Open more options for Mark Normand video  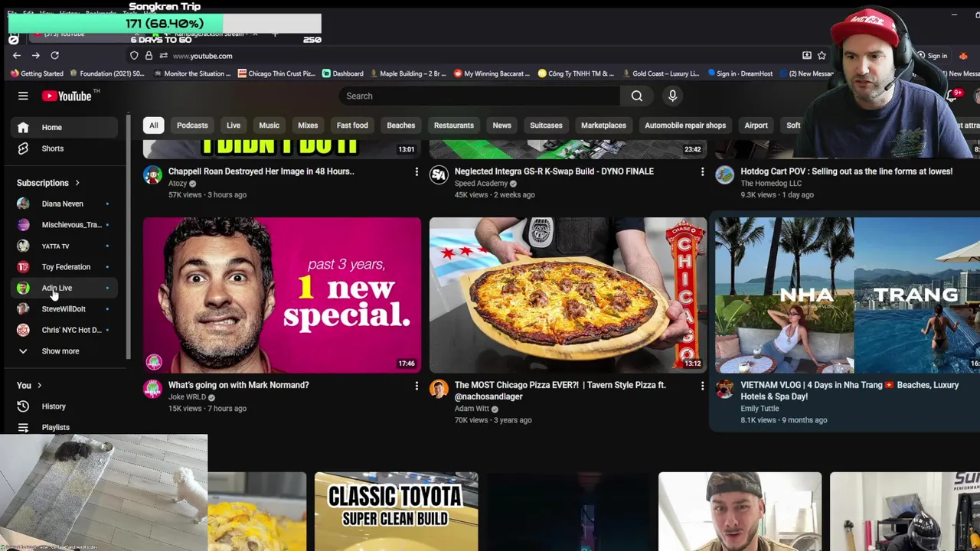(x=416, y=386)
